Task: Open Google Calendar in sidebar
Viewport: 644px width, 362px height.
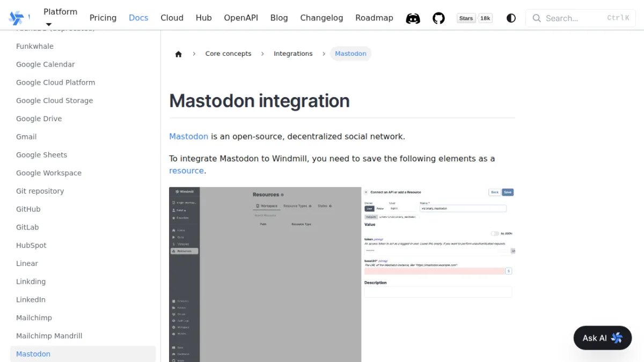Action: [46, 64]
